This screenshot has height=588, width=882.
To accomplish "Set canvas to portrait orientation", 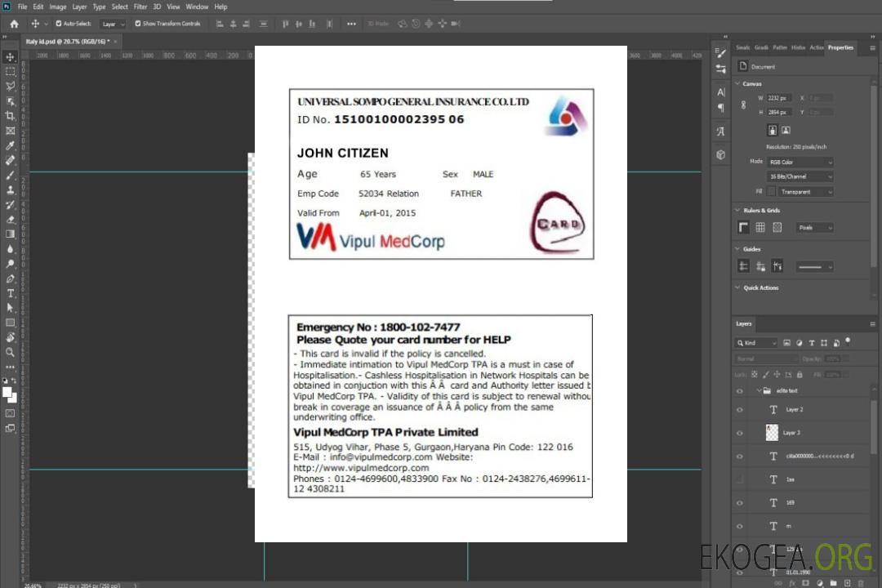I will tap(773, 131).
